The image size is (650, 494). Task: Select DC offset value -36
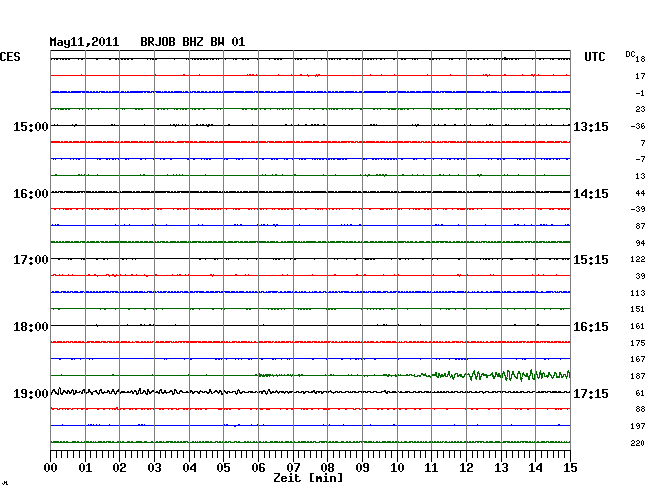click(x=638, y=126)
